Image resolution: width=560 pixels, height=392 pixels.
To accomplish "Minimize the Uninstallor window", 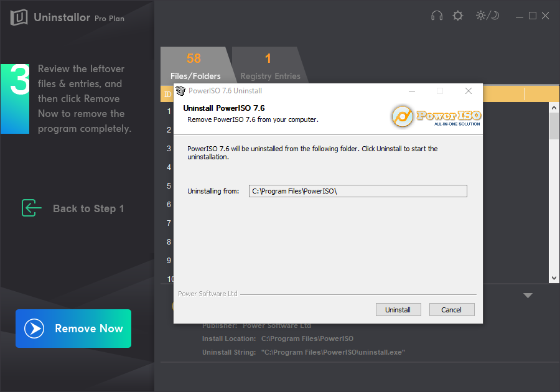I will [520, 16].
